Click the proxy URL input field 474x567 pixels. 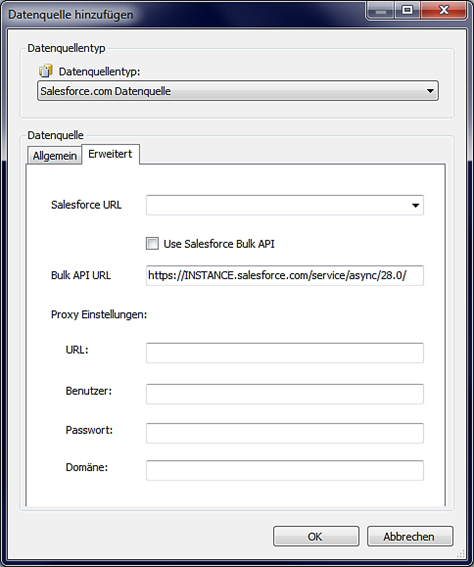point(285,353)
